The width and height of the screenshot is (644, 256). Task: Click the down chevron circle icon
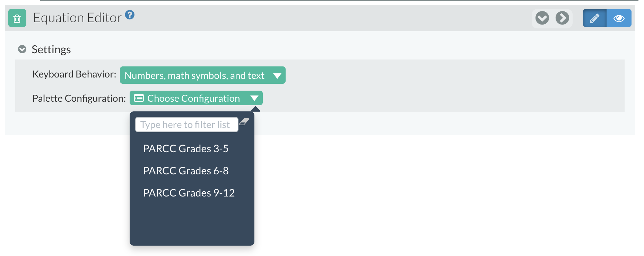point(542,18)
